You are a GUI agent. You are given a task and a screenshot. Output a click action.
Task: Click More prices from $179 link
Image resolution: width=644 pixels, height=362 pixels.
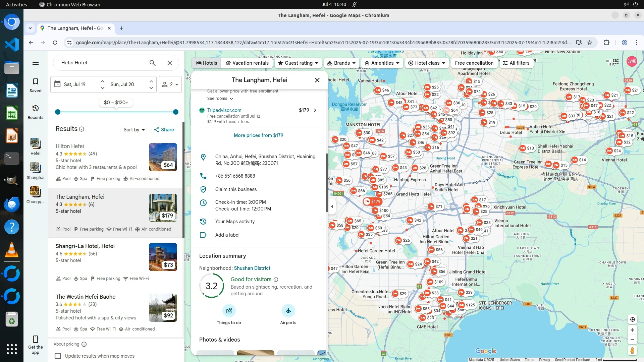(x=258, y=135)
